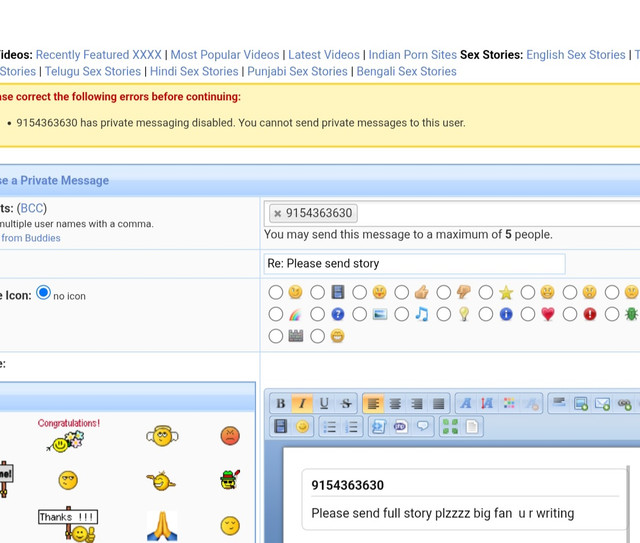
Task: Insert an image via toolbar
Action: 580,404
